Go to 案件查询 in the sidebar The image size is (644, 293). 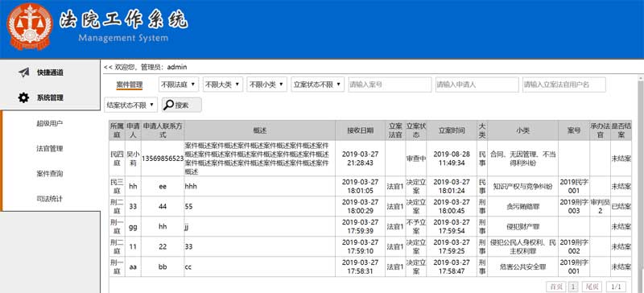50,173
